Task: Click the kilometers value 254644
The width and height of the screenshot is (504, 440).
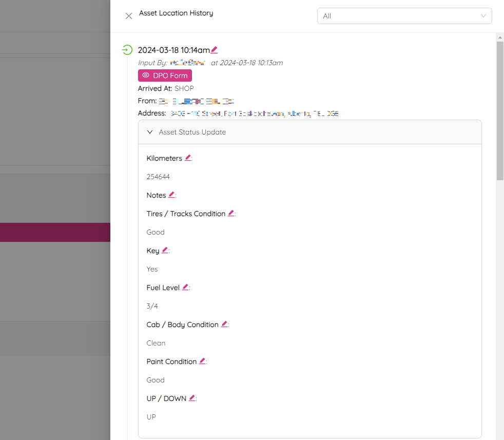Action: (x=158, y=177)
